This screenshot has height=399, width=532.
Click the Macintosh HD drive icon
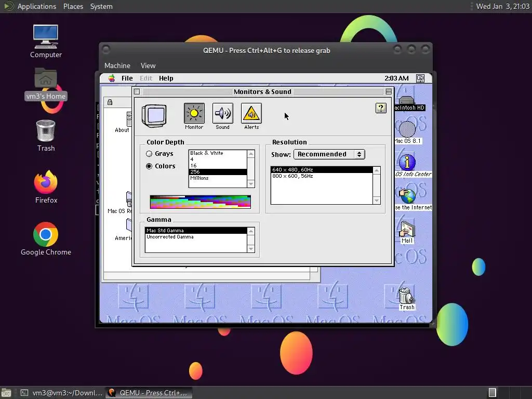[406, 100]
